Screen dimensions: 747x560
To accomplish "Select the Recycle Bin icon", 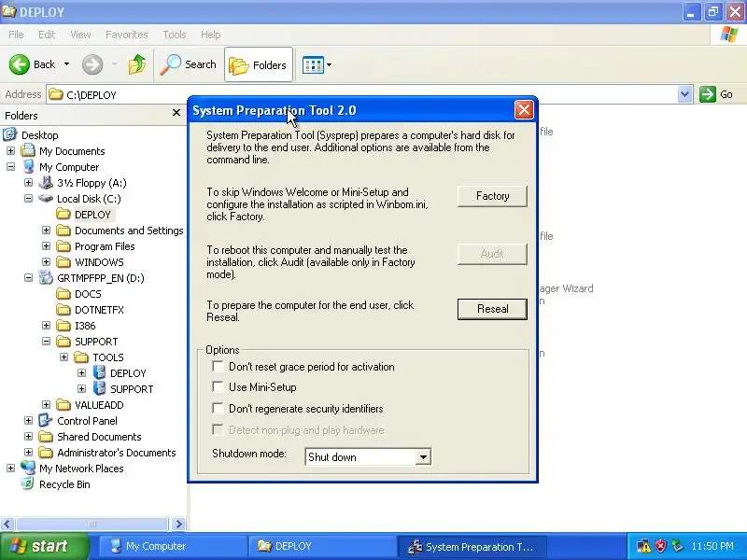I will click(28, 483).
